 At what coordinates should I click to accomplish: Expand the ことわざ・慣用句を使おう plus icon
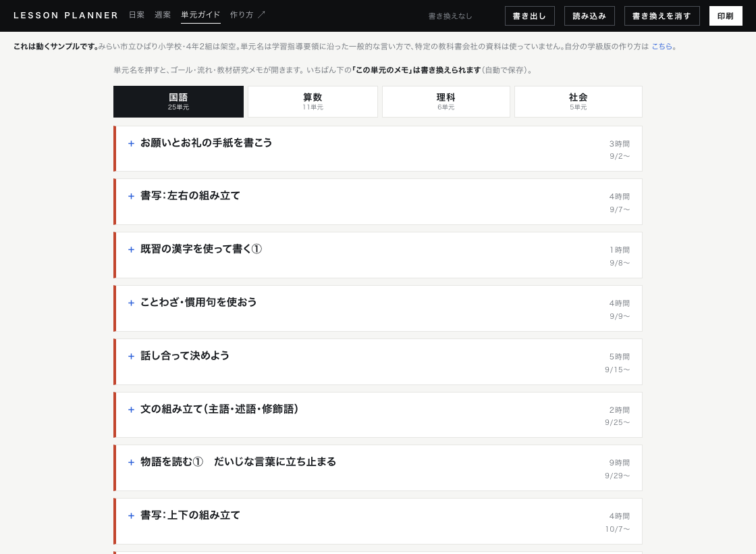pos(131,303)
